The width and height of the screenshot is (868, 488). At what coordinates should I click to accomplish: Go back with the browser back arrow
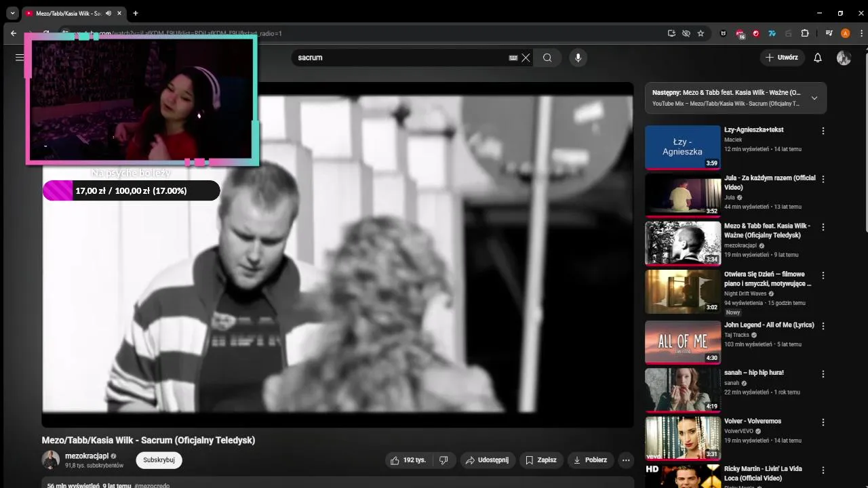click(14, 33)
